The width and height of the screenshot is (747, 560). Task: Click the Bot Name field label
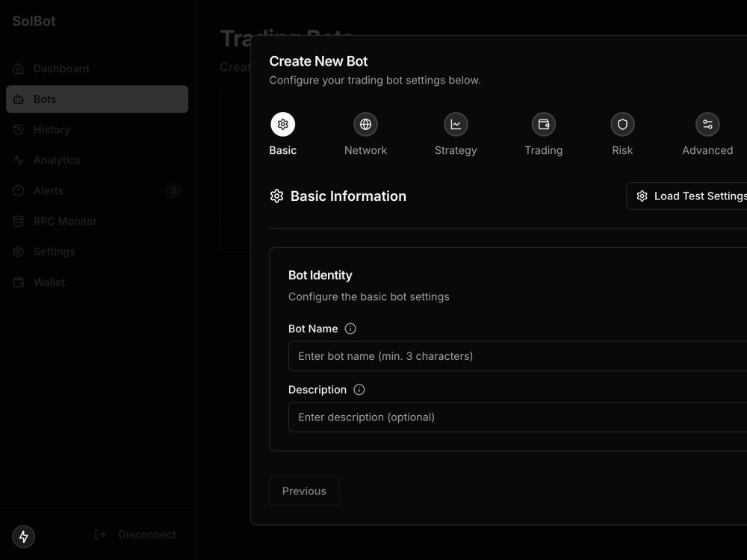pyautogui.click(x=313, y=329)
